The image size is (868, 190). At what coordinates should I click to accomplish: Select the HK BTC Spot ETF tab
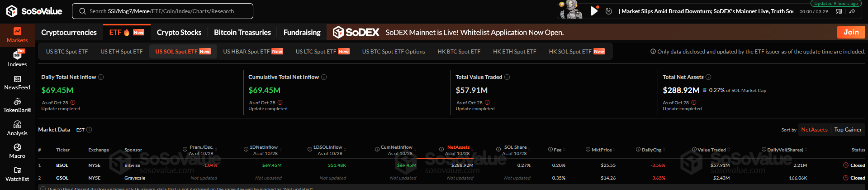point(459,51)
